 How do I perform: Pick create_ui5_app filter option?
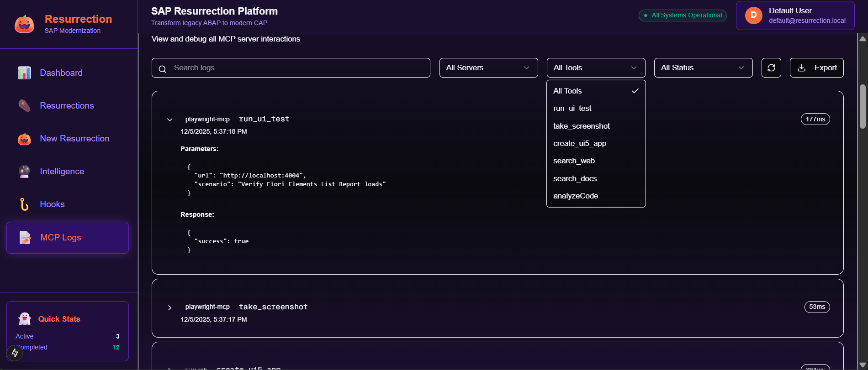pos(596,143)
